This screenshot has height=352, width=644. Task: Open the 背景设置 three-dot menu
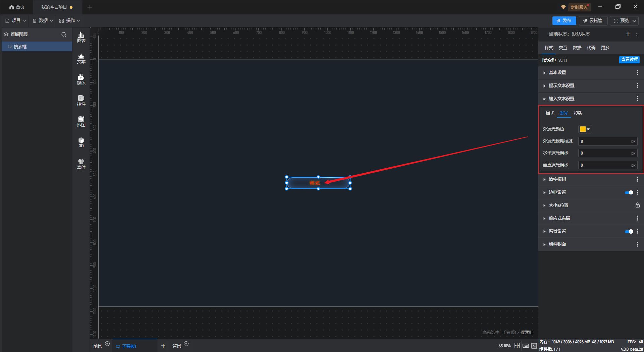coord(637,231)
